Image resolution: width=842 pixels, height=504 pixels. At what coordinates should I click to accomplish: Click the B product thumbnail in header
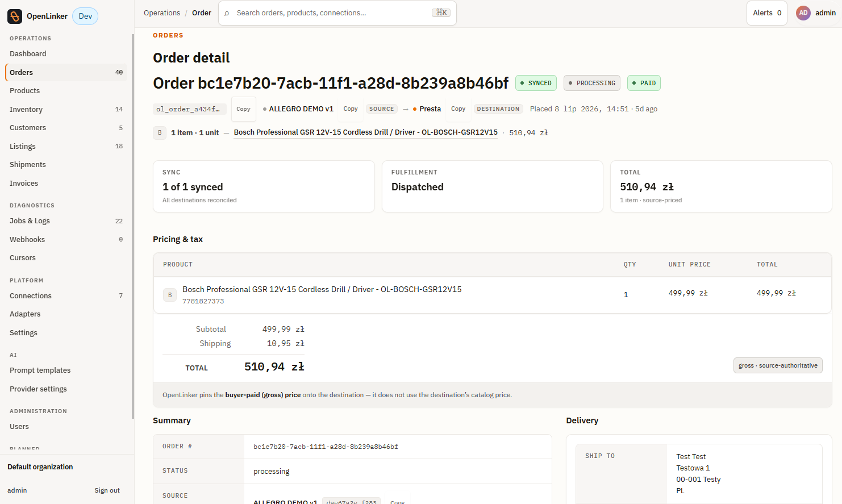pos(160,132)
